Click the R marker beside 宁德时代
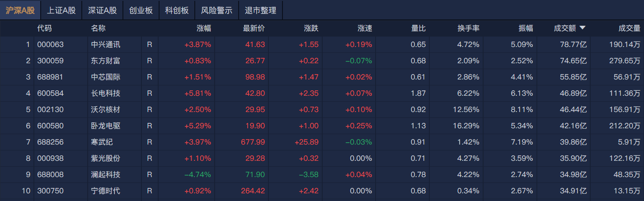 pos(150,191)
